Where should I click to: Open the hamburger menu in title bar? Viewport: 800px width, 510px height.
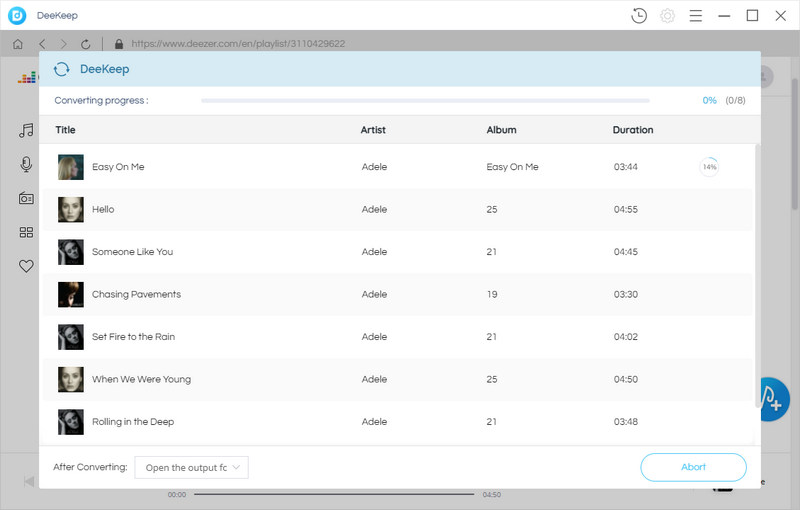695,16
